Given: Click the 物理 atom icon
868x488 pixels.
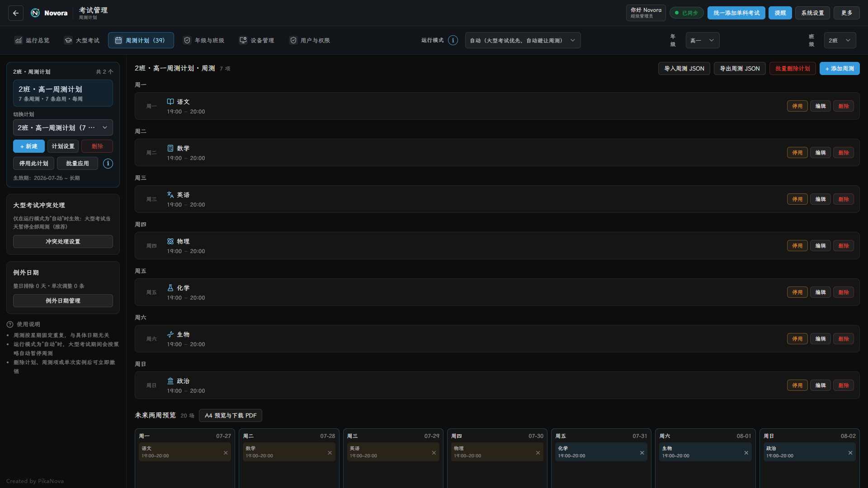Looking at the screenshot, I should [170, 241].
